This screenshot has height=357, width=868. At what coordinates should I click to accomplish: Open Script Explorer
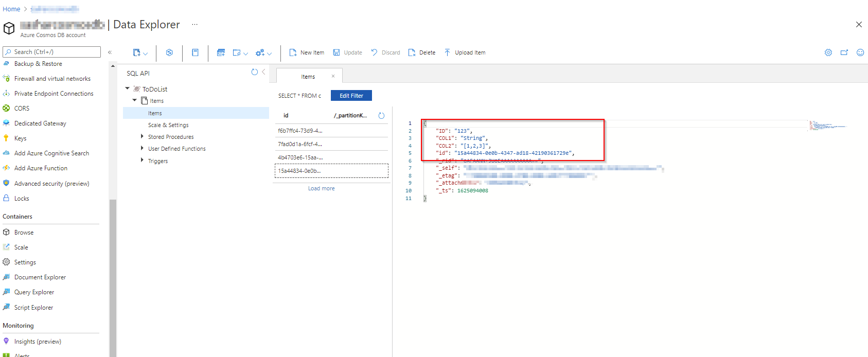point(33,308)
